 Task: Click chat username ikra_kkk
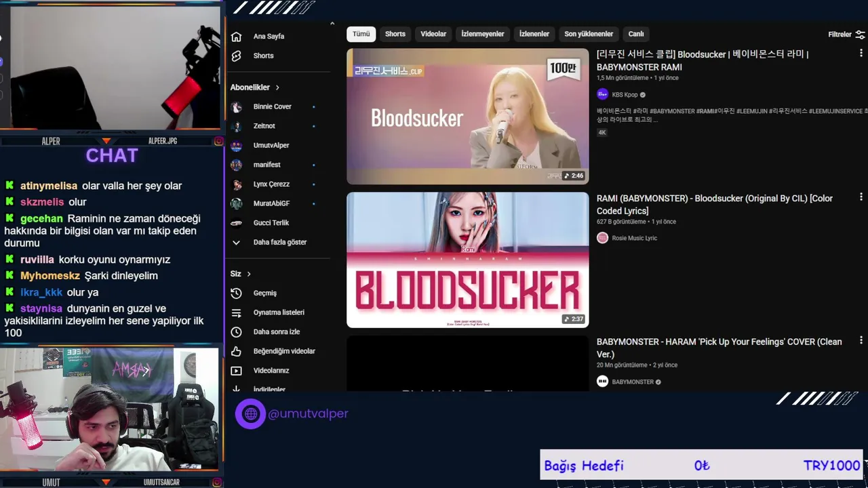point(41,292)
